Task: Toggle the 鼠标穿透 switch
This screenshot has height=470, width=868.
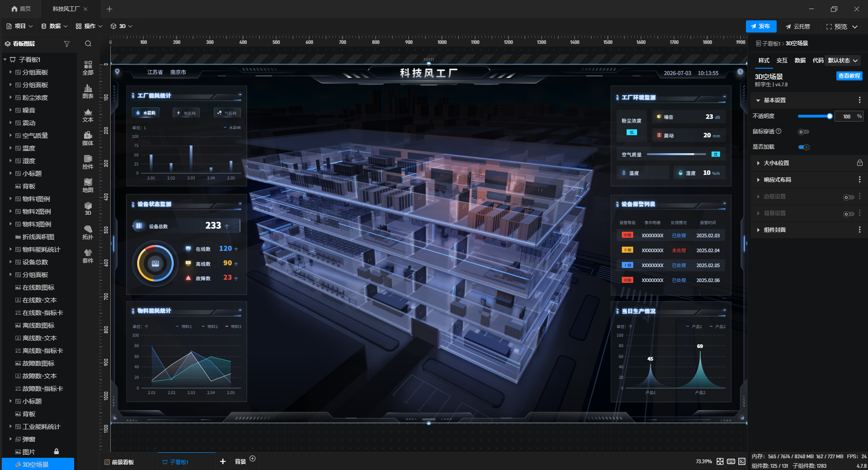Action: (803, 132)
